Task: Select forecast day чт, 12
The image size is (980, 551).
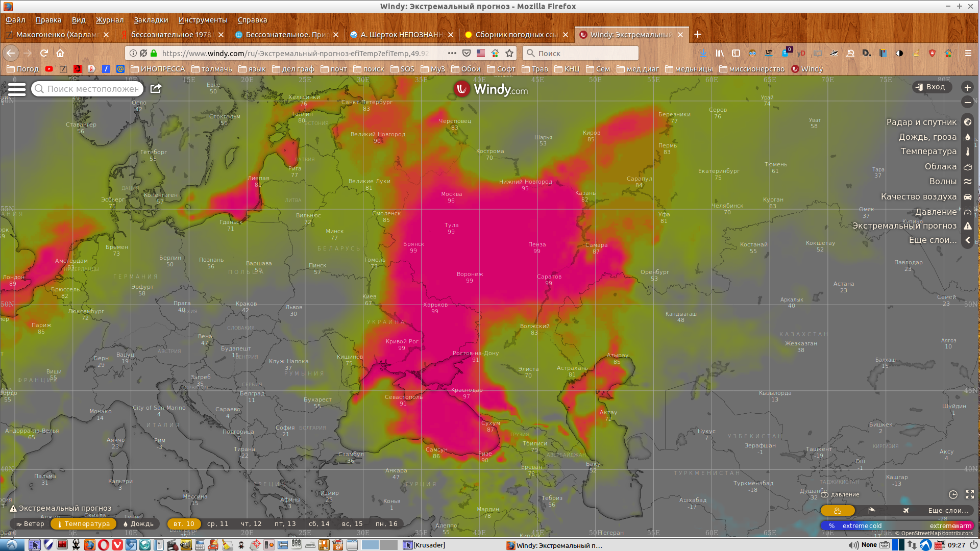Action: point(251,524)
